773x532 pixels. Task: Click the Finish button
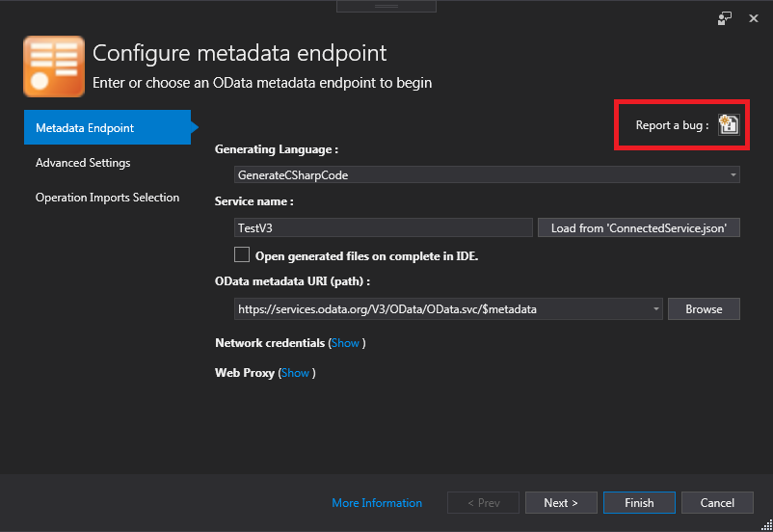pos(639,503)
